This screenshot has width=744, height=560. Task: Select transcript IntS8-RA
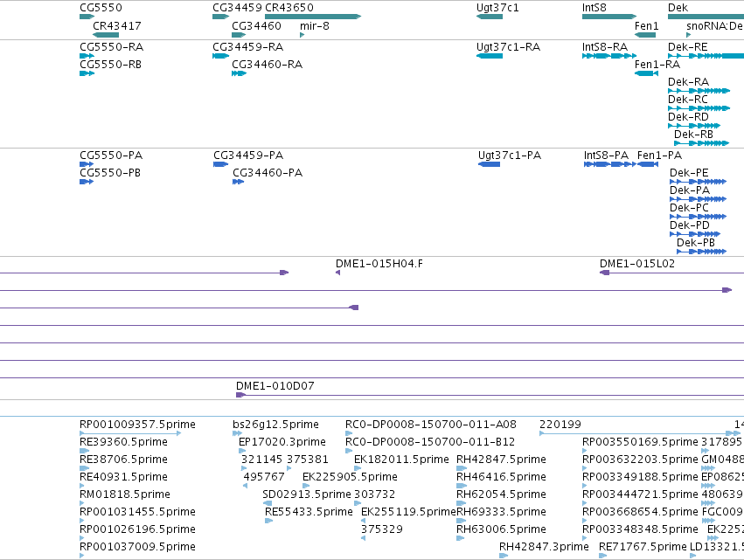click(x=605, y=47)
